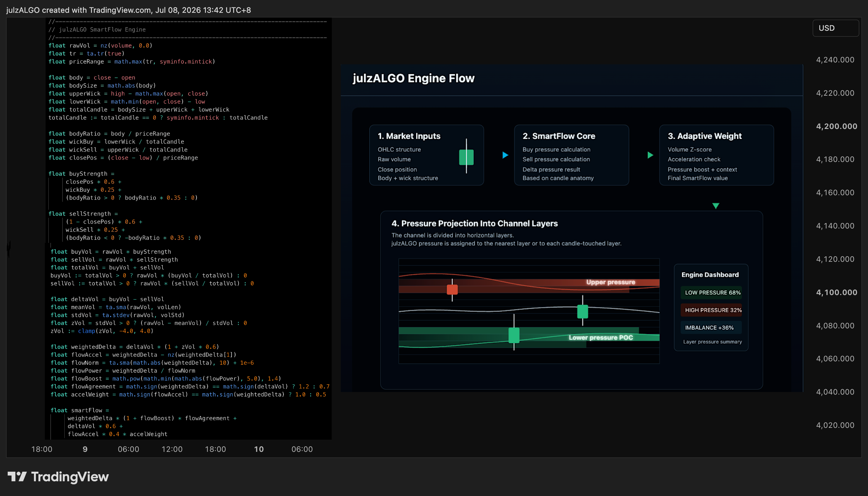Select the IMBALANCE +36% badge
868x496 pixels.
(x=711, y=328)
